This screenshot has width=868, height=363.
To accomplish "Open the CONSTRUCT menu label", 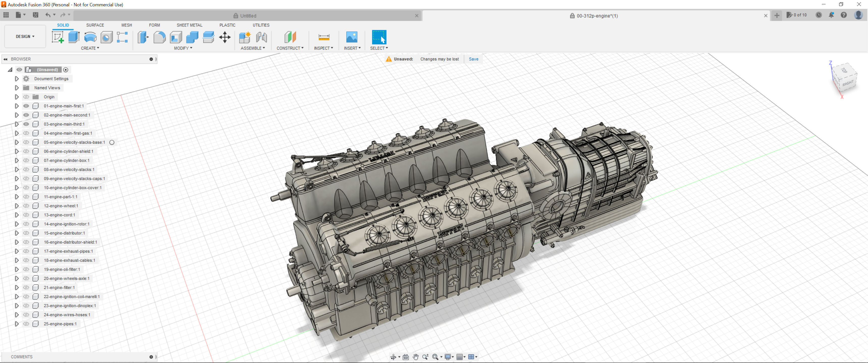I will [x=290, y=48].
